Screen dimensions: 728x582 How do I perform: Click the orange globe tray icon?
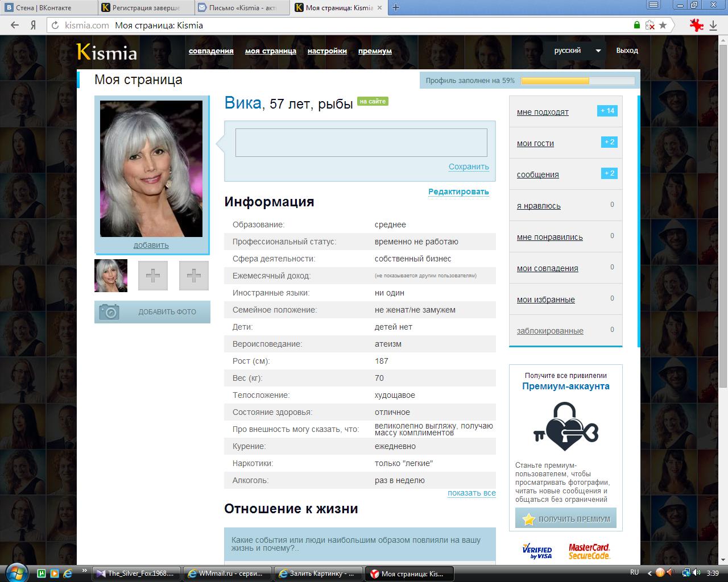pos(660,572)
